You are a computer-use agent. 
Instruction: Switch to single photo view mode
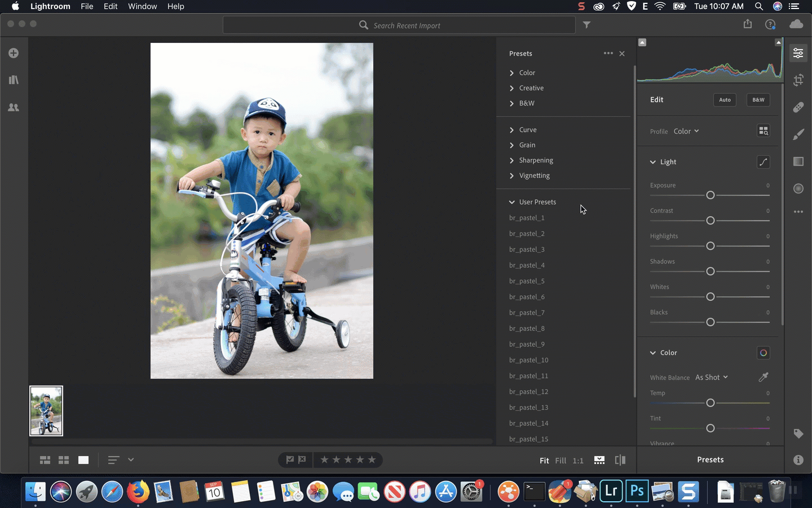[x=83, y=460]
